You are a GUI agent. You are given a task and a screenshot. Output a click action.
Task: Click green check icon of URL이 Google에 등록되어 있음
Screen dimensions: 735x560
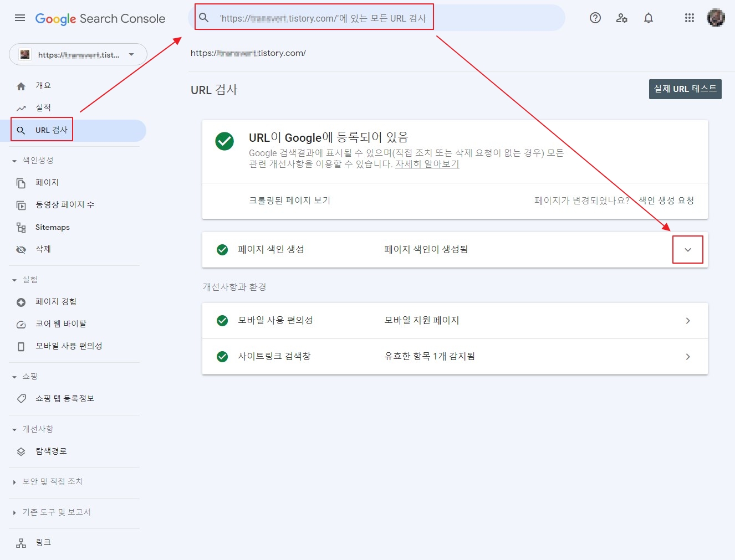coord(224,141)
